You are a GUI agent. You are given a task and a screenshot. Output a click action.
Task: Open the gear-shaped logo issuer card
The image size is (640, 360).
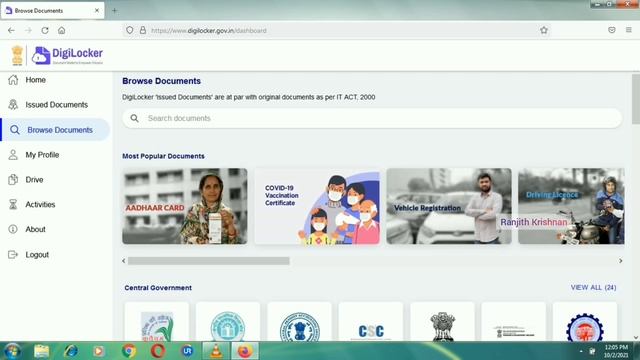click(x=585, y=322)
